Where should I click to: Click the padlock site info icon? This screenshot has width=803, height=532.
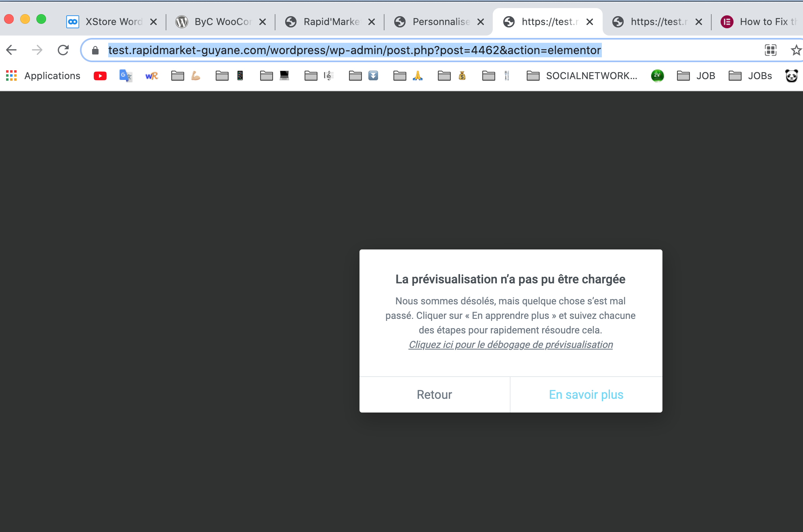95,50
